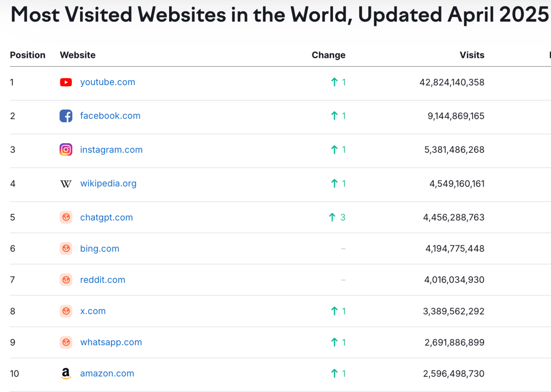Visit the whatsapp.com link
Screen dimensions: 551x392
[x=111, y=342]
